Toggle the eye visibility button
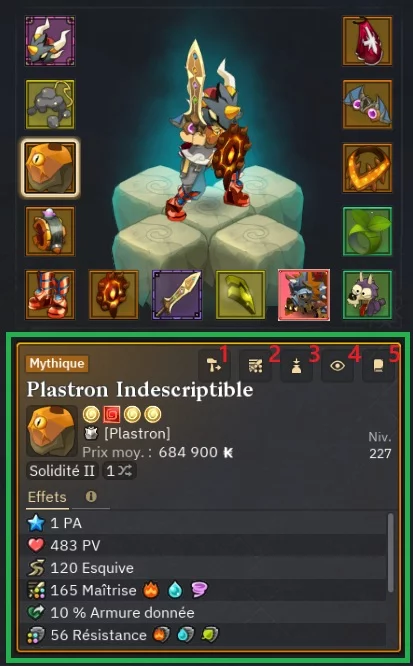The image size is (413, 666). [x=338, y=366]
